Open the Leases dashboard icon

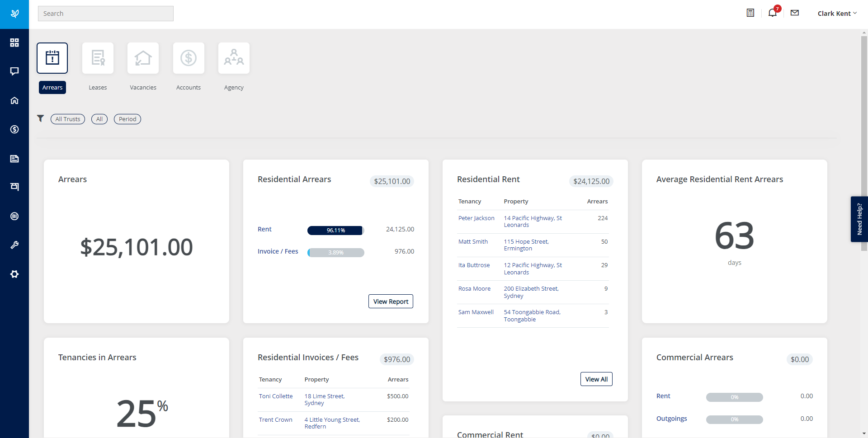[x=98, y=58]
